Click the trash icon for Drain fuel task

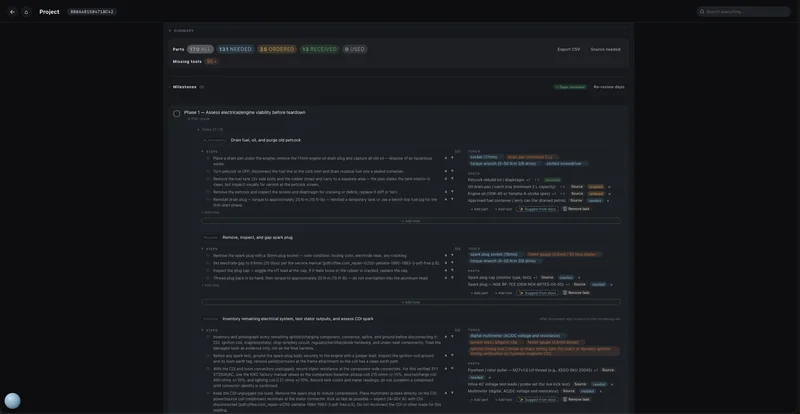click(x=565, y=209)
